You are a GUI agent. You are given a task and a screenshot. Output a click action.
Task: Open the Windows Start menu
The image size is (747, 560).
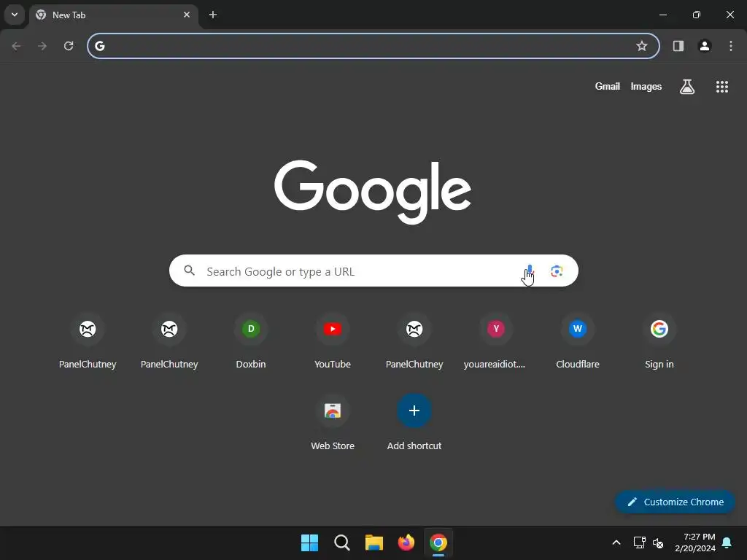[x=309, y=542]
